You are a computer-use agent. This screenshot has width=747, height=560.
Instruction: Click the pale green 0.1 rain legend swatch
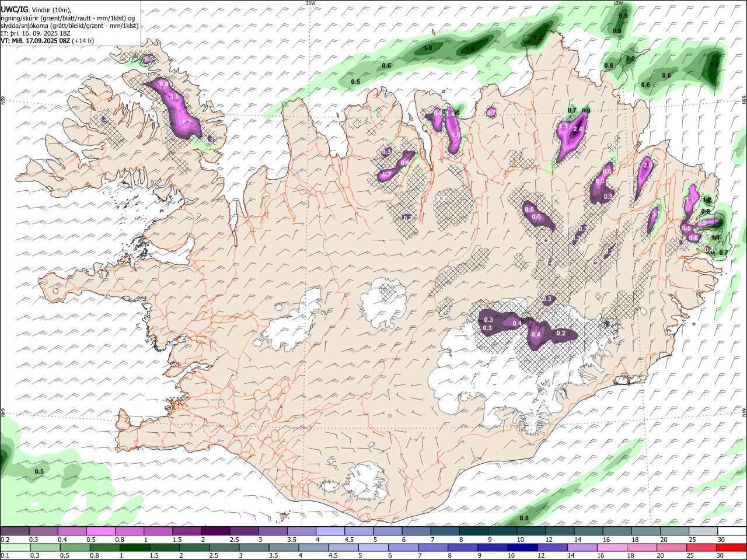click(15, 548)
